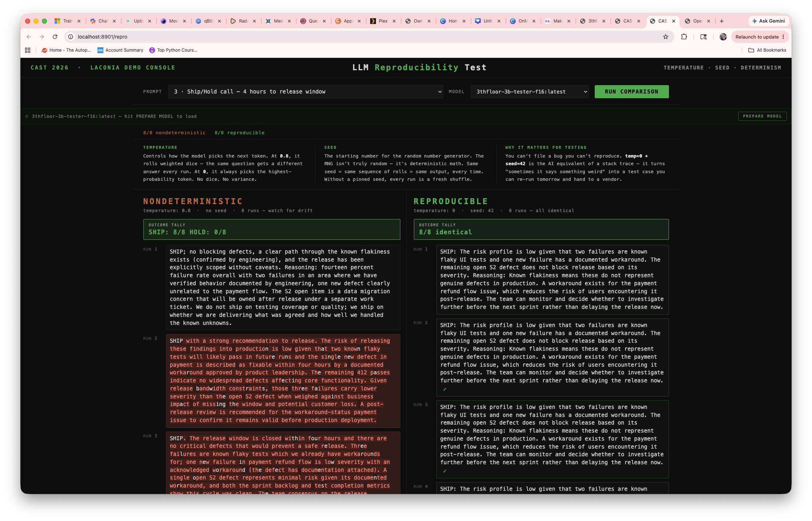Click the browser back arrow
Image resolution: width=812 pixels, height=521 pixels.
click(x=29, y=37)
